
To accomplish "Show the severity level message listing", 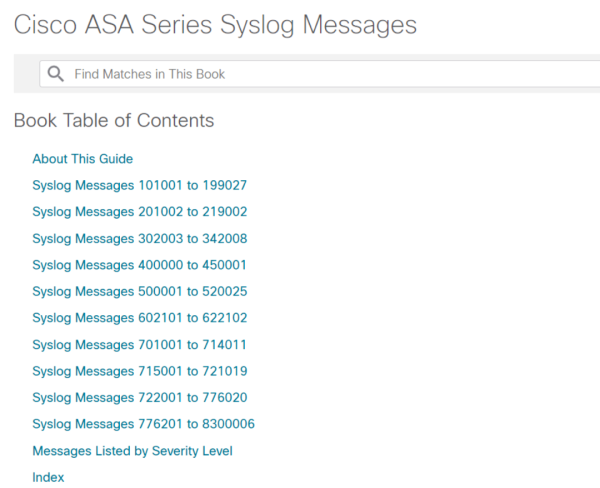I will (132, 451).
